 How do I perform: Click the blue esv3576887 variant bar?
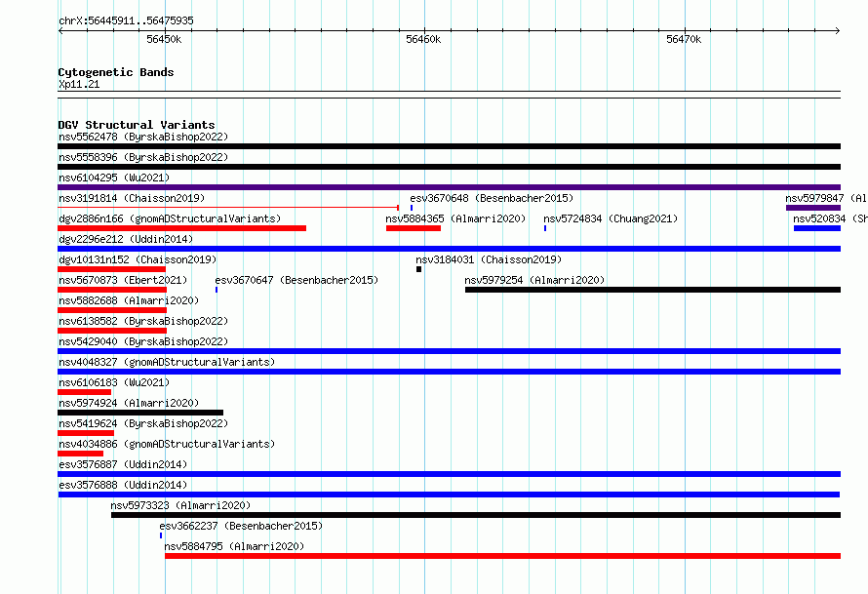(x=449, y=474)
